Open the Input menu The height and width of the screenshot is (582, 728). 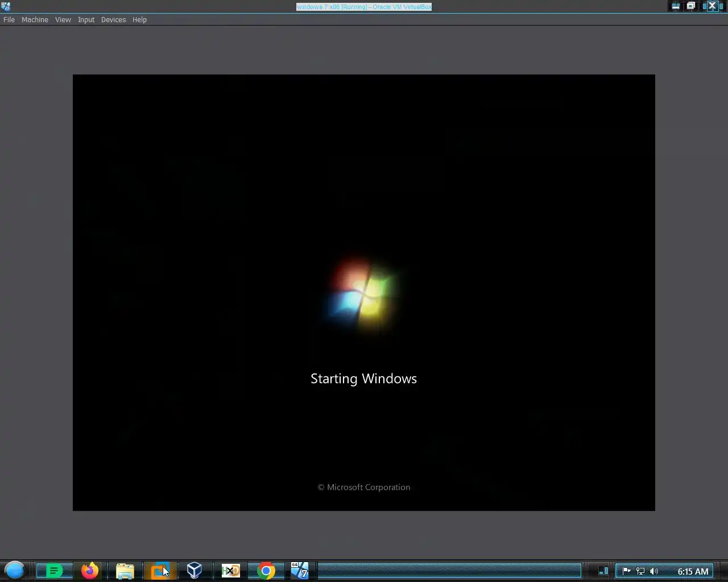coord(86,19)
